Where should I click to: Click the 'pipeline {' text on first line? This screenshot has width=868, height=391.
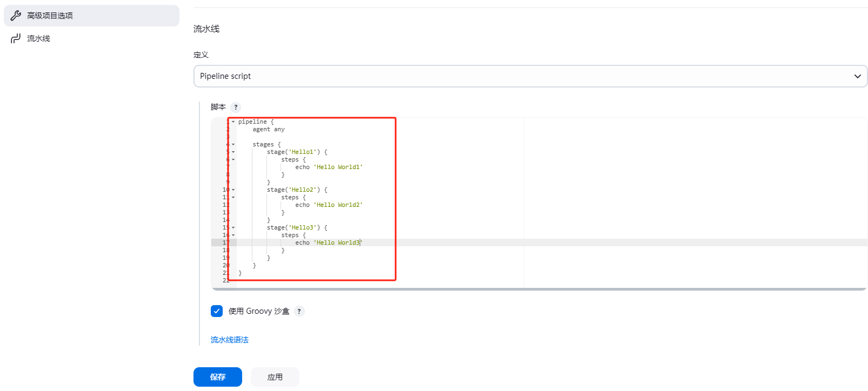coord(256,122)
